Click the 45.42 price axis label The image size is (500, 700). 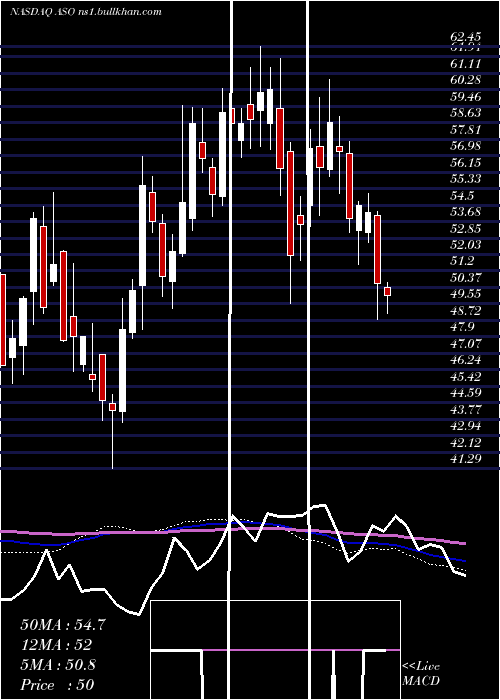(466, 377)
